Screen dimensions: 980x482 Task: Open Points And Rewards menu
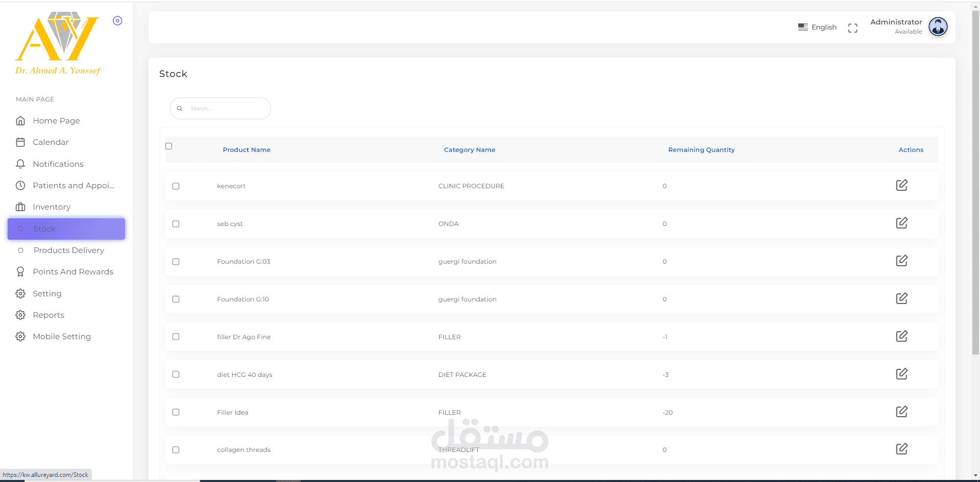coord(66,272)
